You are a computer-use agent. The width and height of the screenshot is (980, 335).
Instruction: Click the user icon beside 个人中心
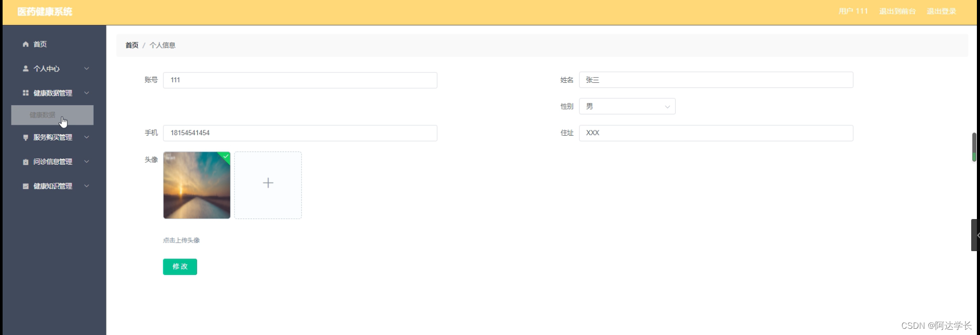point(25,68)
